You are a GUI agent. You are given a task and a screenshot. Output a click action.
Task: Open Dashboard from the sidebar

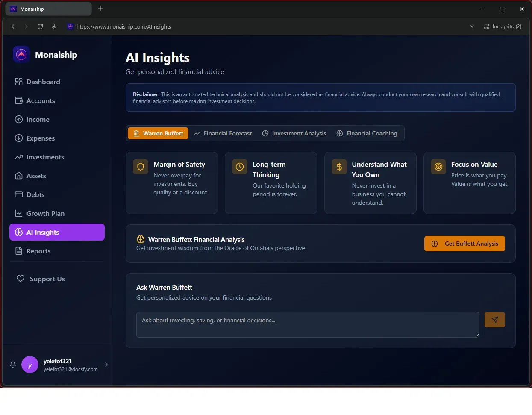click(57, 82)
